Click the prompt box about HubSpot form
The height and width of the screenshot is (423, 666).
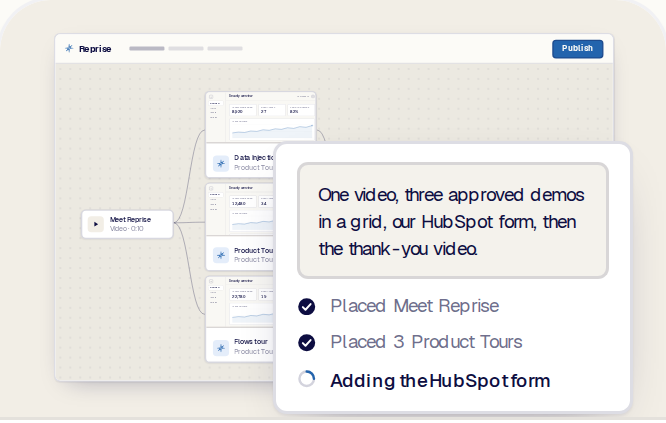pyautogui.click(x=453, y=221)
